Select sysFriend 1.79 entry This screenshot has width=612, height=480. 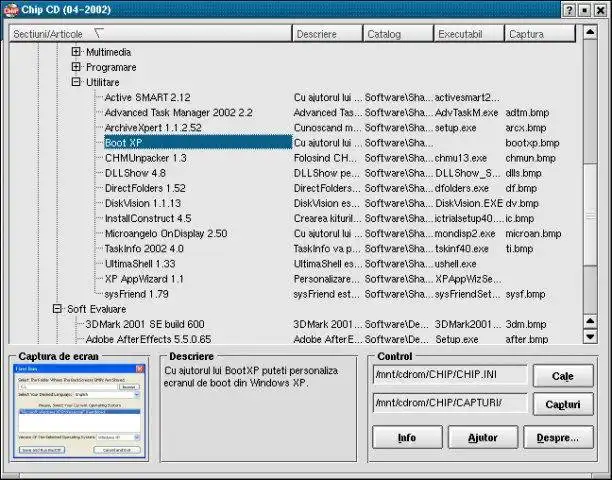137,294
